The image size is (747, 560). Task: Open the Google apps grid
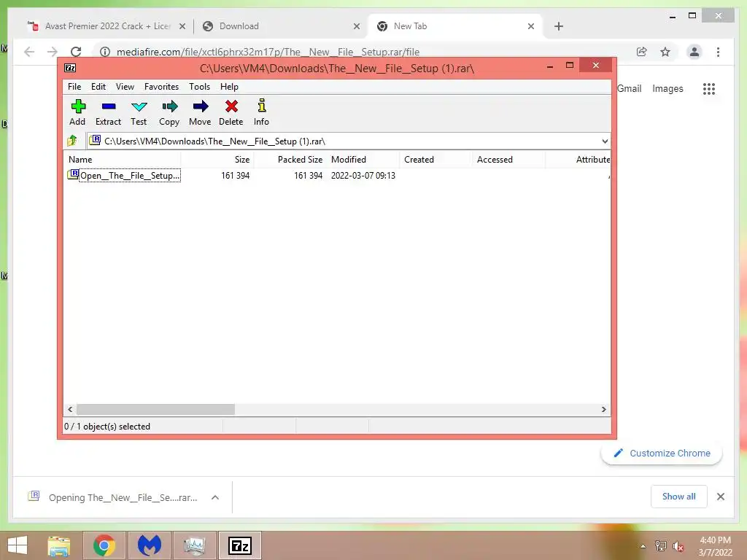point(709,88)
